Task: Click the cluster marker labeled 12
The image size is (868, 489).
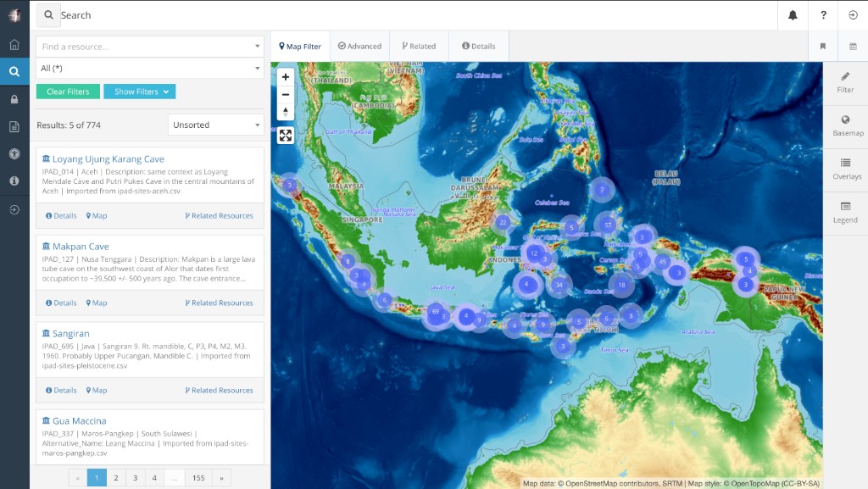Action: (x=534, y=253)
